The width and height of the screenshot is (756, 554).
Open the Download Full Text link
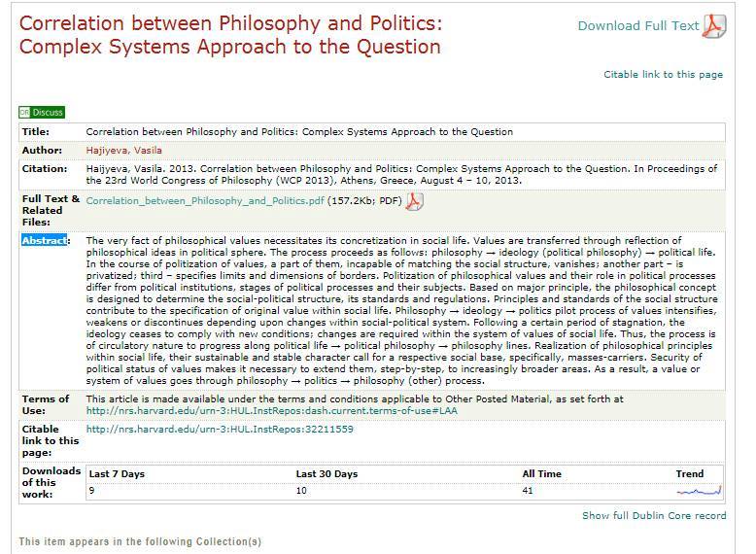[x=638, y=26]
